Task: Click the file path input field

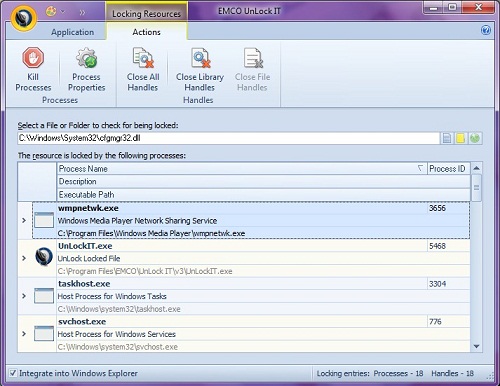Action: [x=229, y=138]
